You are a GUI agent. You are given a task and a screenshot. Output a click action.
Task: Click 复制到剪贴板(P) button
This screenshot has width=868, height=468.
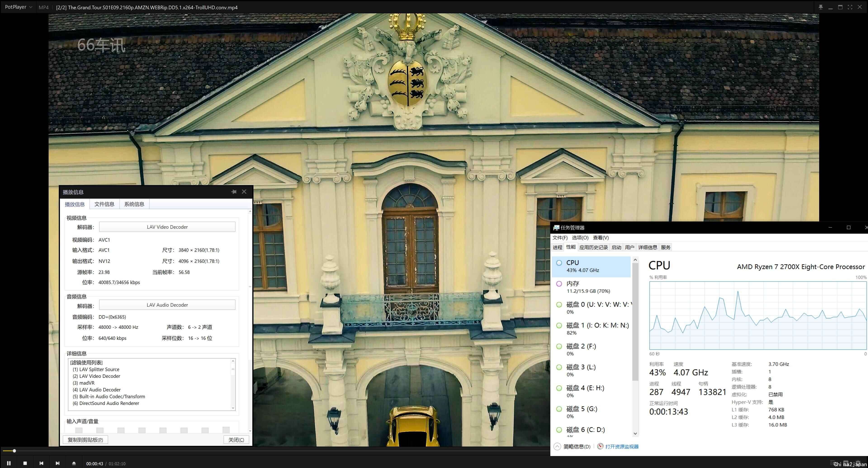tap(85, 440)
